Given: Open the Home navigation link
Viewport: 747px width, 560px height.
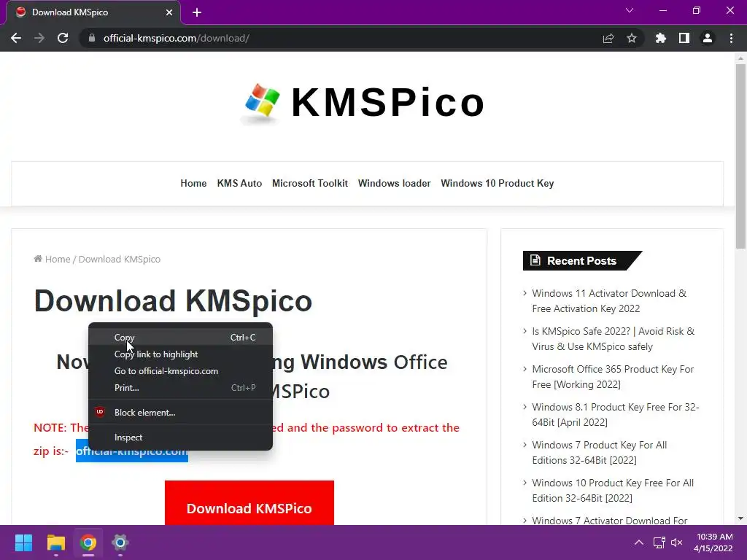Looking at the screenshot, I should click(193, 183).
